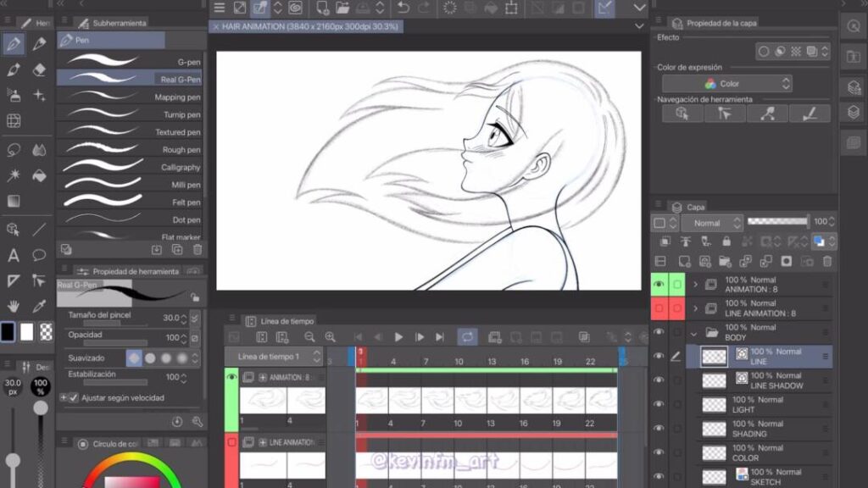Toggle loop playback button
The width and height of the screenshot is (868, 488).
click(467, 337)
